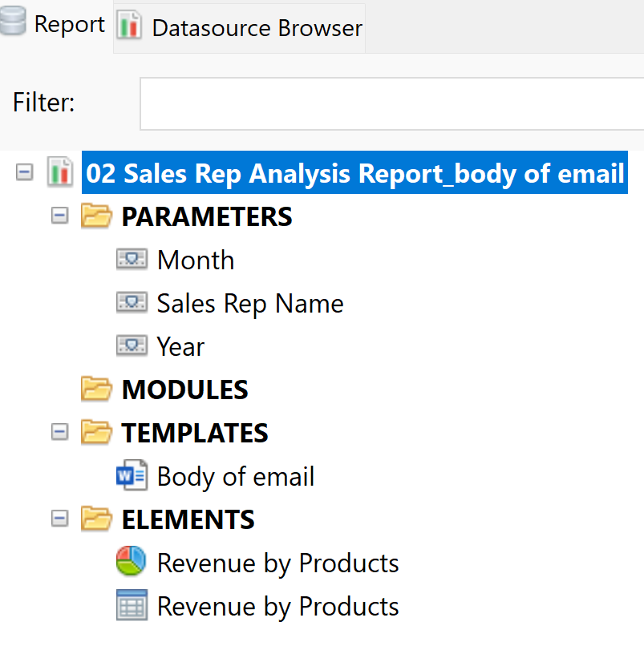644x654 pixels.
Task: Click the Year parameter icon
Action: [x=132, y=346]
